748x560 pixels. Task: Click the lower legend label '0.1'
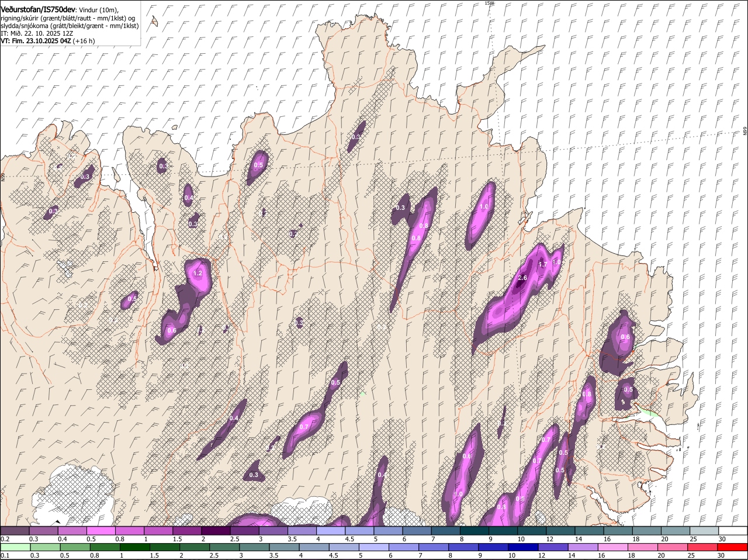(5, 555)
